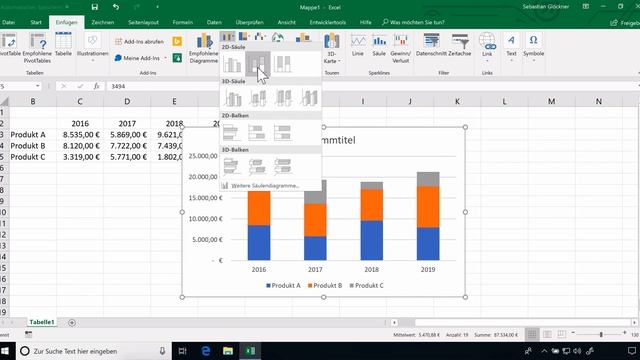Undo the last action
Image resolution: width=640 pixels, height=360 pixels.
116,7
